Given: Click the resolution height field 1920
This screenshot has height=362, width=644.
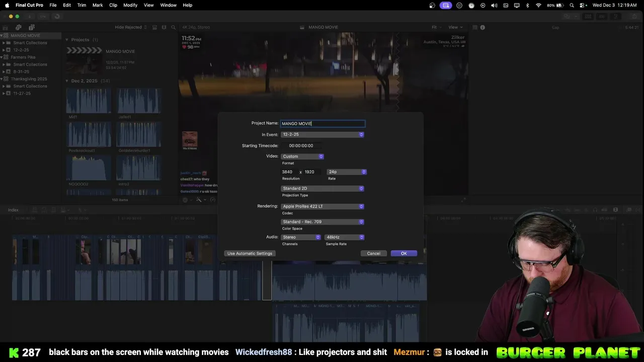Looking at the screenshot, I should (312, 172).
